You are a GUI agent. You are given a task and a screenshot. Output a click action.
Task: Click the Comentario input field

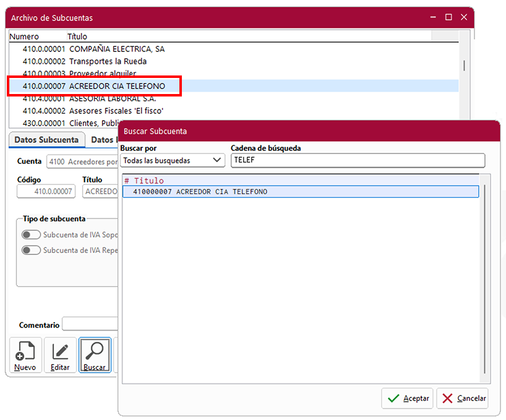tap(90, 325)
